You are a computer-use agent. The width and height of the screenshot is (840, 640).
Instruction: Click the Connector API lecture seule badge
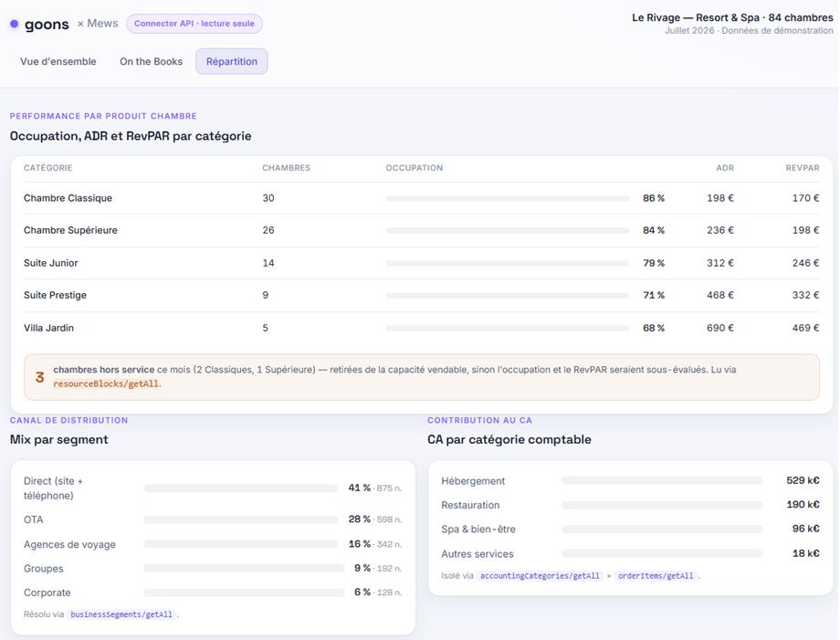click(x=194, y=24)
